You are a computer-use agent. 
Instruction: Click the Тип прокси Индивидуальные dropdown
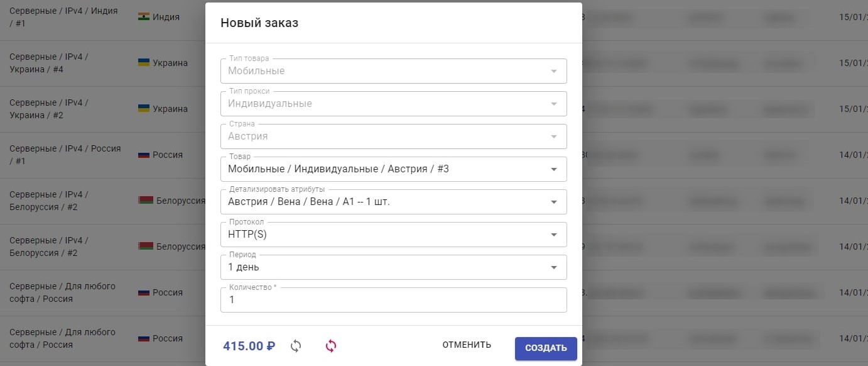pyautogui.click(x=393, y=104)
